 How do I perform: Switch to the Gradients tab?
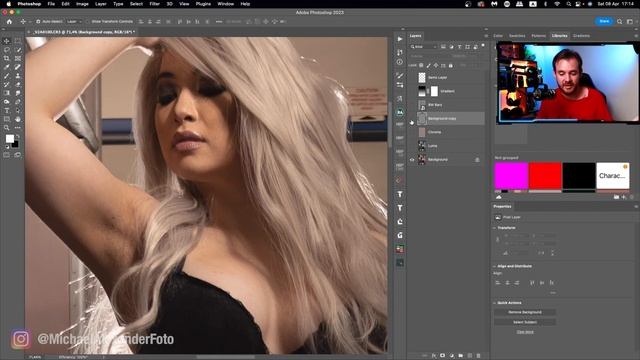click(x=581, y=36)
